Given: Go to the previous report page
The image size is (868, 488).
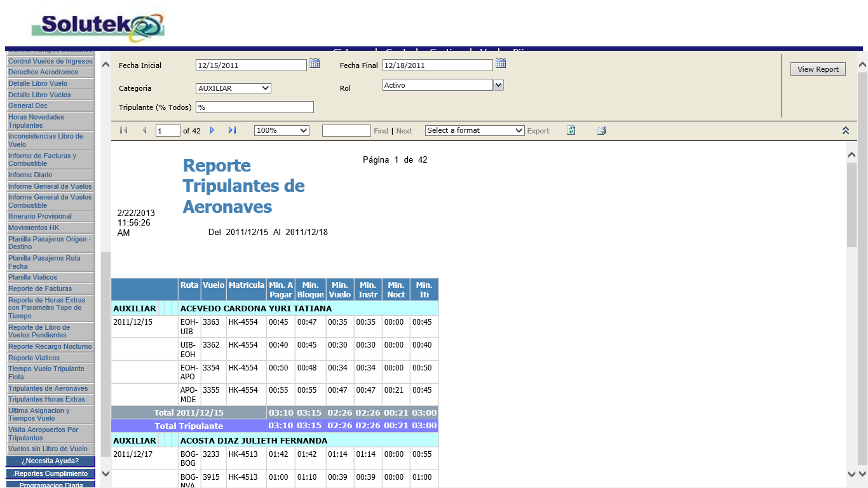Looking at the screenshot, I should (144, 130).
